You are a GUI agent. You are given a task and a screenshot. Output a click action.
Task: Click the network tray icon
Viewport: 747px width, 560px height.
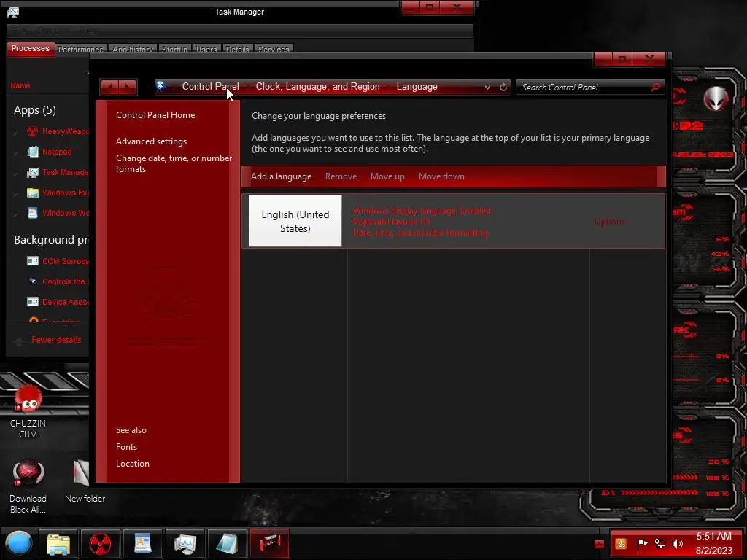tap(659, 543)
